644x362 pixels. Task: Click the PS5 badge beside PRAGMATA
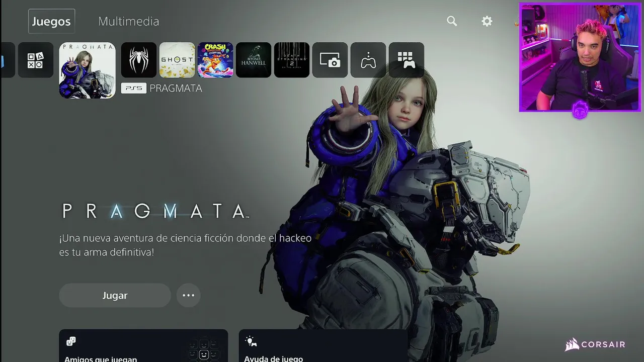(x=133, y=88)
